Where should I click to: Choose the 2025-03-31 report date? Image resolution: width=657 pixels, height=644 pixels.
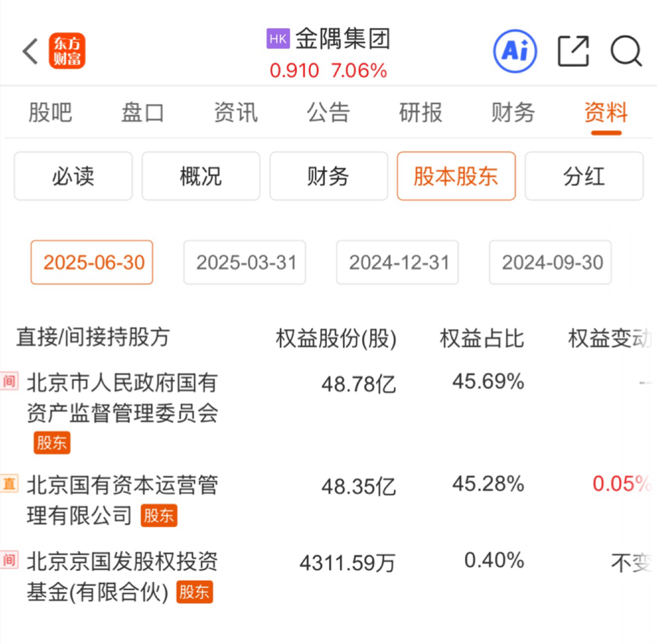tap(244, 262)
